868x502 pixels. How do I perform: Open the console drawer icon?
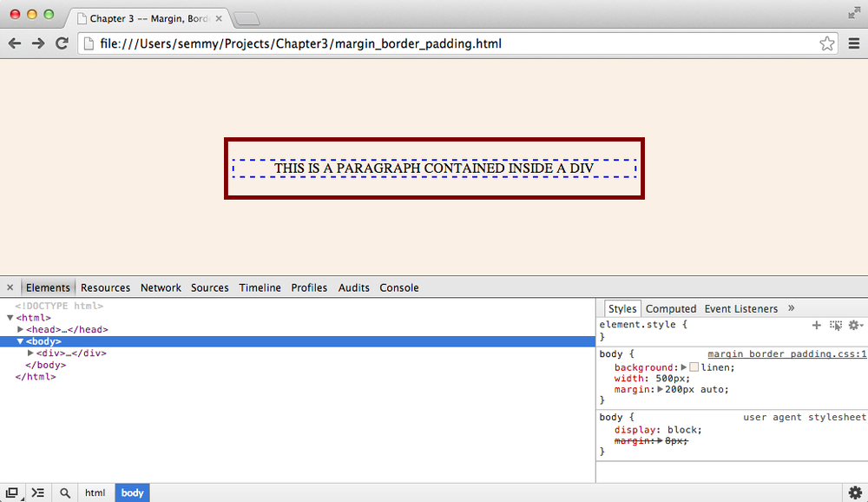(x=38, y=492)
